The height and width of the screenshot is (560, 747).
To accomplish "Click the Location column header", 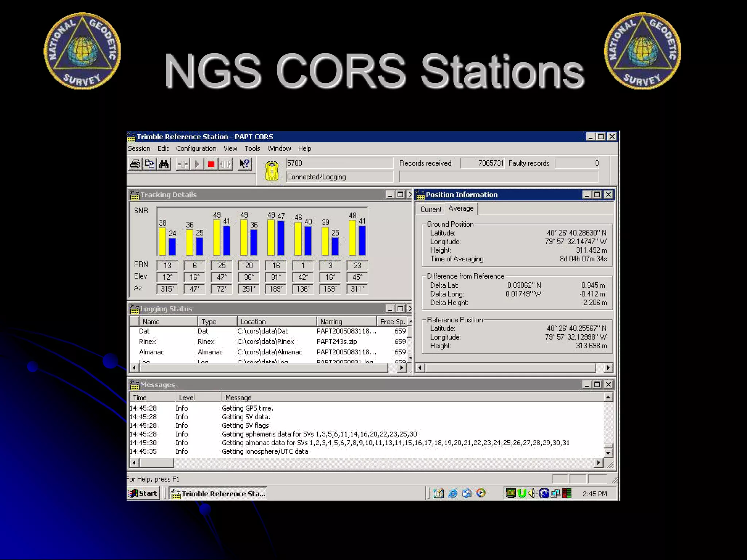I will pyautogui.click(x=277, y=322).
